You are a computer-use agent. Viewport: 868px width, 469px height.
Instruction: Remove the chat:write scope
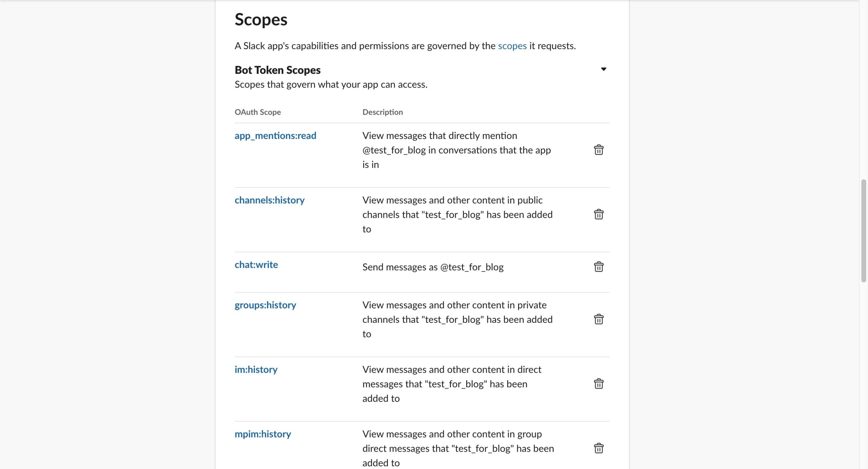click(x=598, y=267)
